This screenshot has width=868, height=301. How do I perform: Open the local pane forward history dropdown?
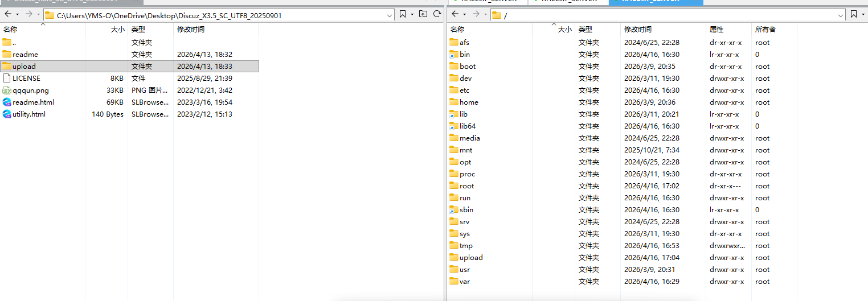coord(38,14)
